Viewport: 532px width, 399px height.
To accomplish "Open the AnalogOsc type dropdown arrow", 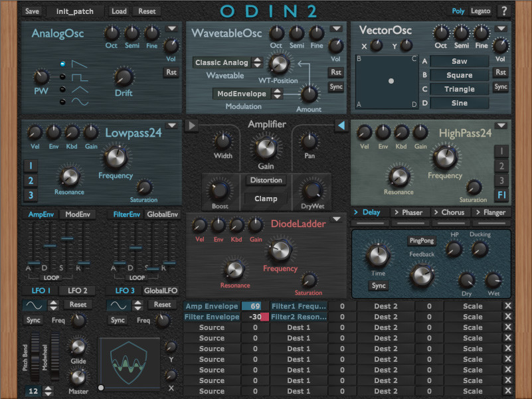I will click(172, 29).
